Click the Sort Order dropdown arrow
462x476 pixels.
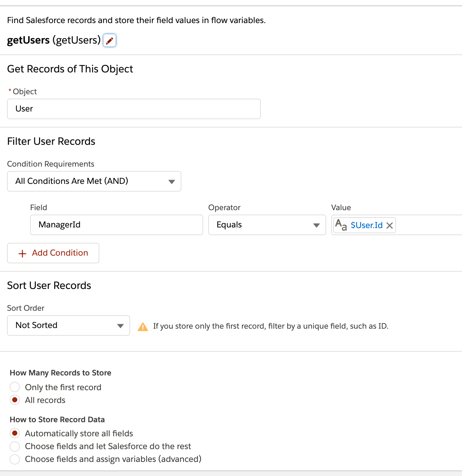click(120, 325)
